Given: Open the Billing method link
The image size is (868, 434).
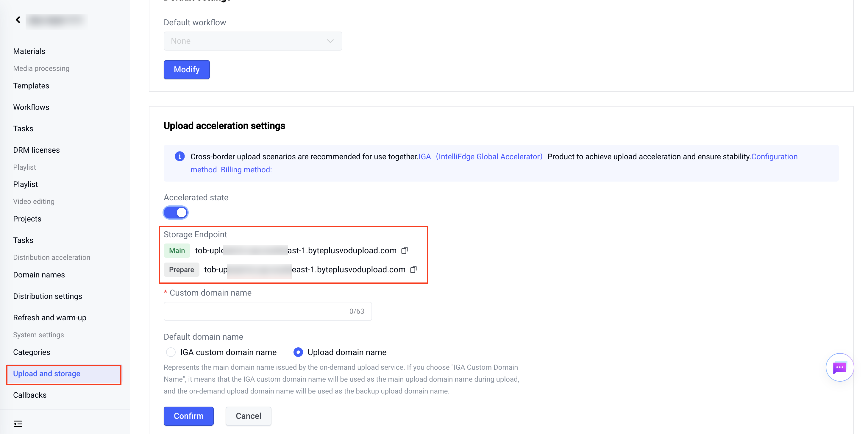Looking at the screenshot, I should [x=246, y=170].
